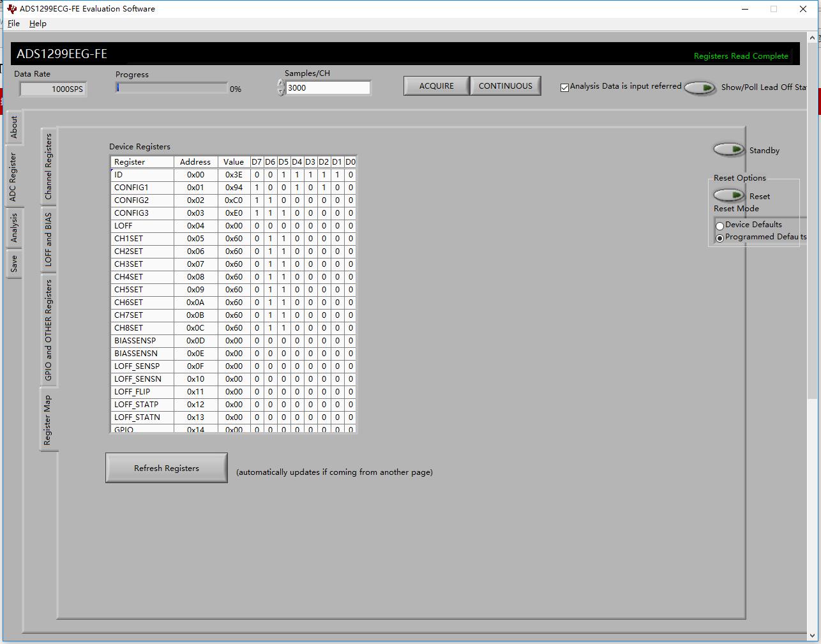This screenshot has height=644, width=821.
Task: Click the CONFIG3 register name cell
Action: (x=142, y=213)
